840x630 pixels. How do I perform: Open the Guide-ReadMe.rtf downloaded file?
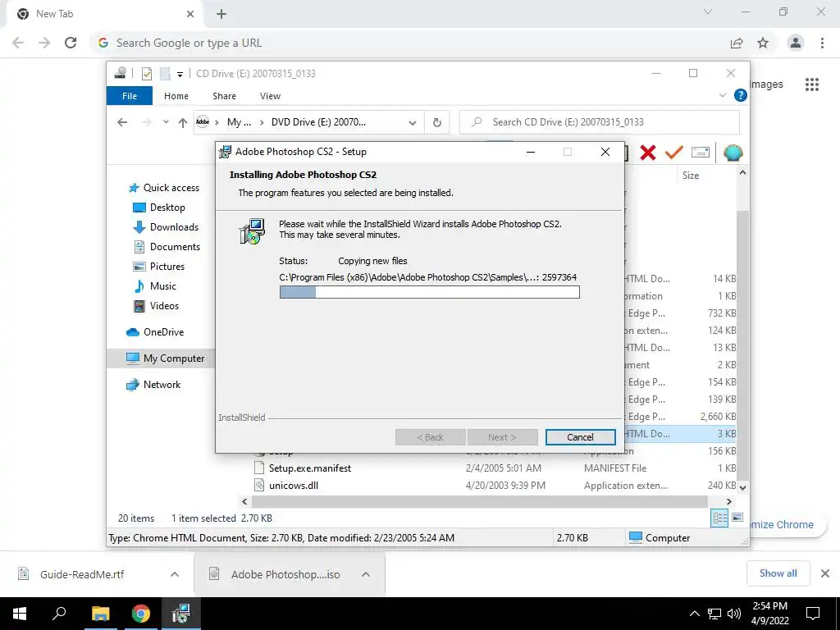pos(82,574)
